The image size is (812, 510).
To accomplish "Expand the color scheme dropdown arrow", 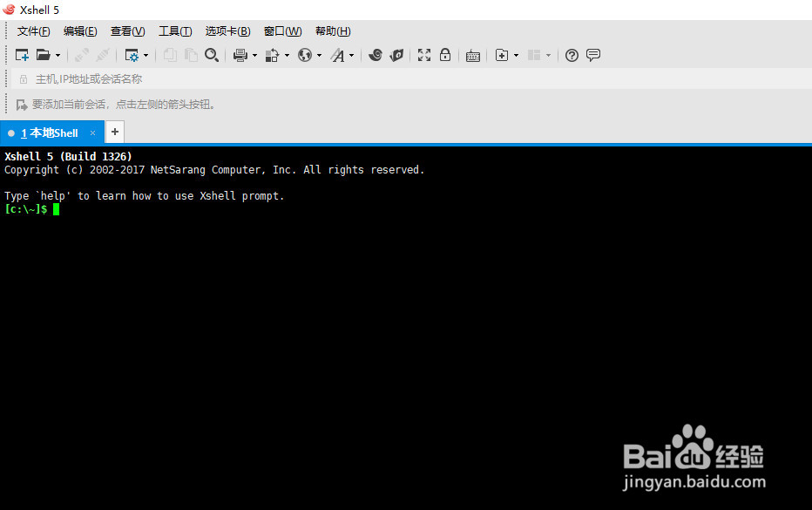I will click(287, 56).
